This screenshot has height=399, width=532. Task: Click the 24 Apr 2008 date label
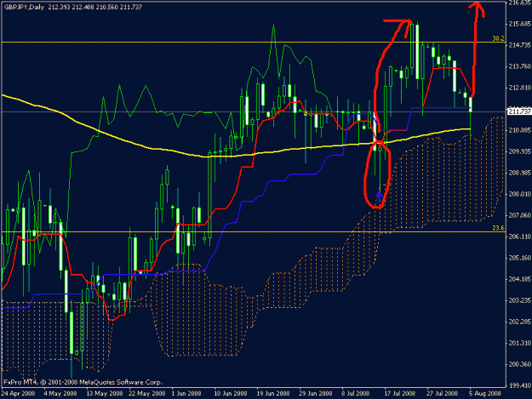19,394
